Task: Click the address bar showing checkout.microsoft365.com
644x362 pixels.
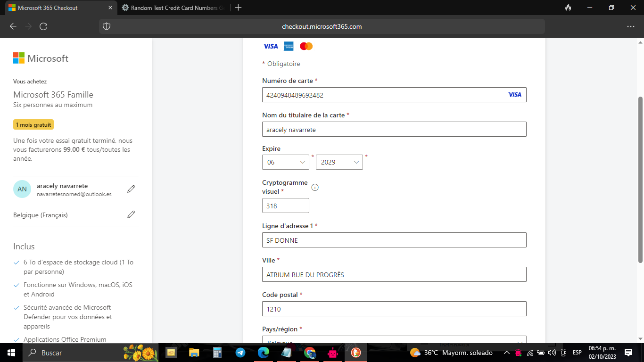Action: (322, 26)
